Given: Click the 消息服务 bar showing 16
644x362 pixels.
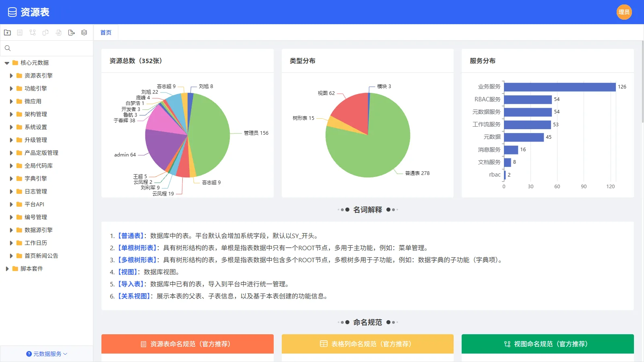Looking at the screenshot, I should [x=511, y=150].
